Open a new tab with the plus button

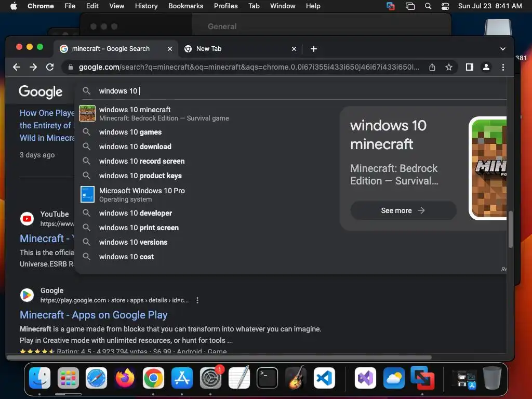click(314, 49)
